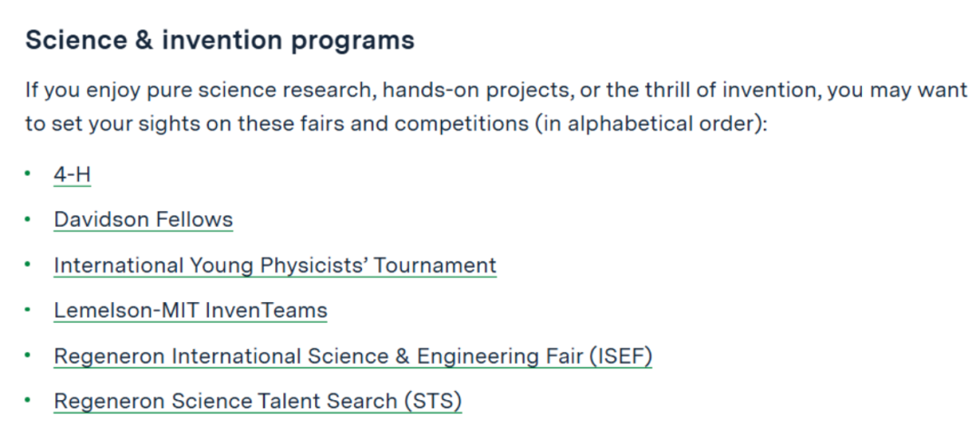Click bullet next to the STS entry
Viewport: 980px width, 439px height.
(x=28, y=401)
